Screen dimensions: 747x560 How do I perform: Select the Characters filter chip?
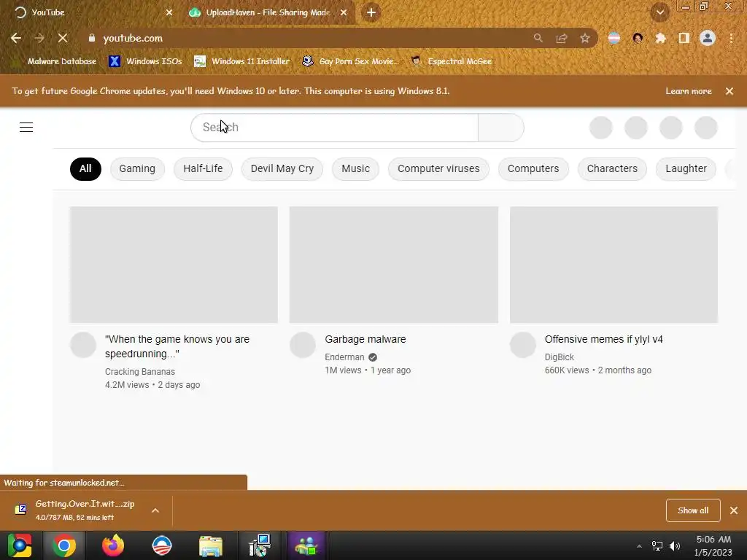[612, 169]
